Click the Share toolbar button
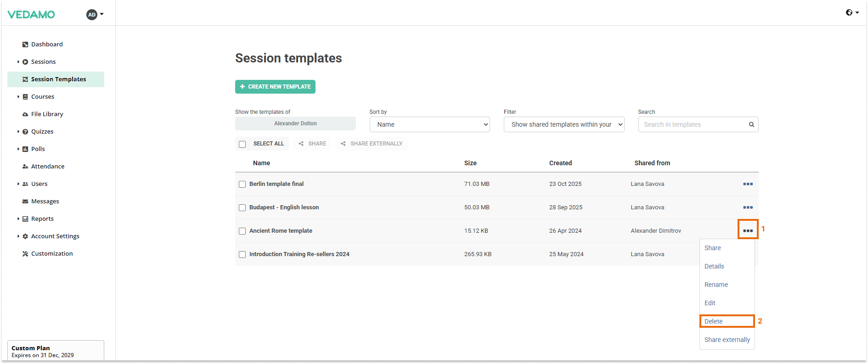The height and width of the screenshot is (364, 868). click(x=312, y=144)
